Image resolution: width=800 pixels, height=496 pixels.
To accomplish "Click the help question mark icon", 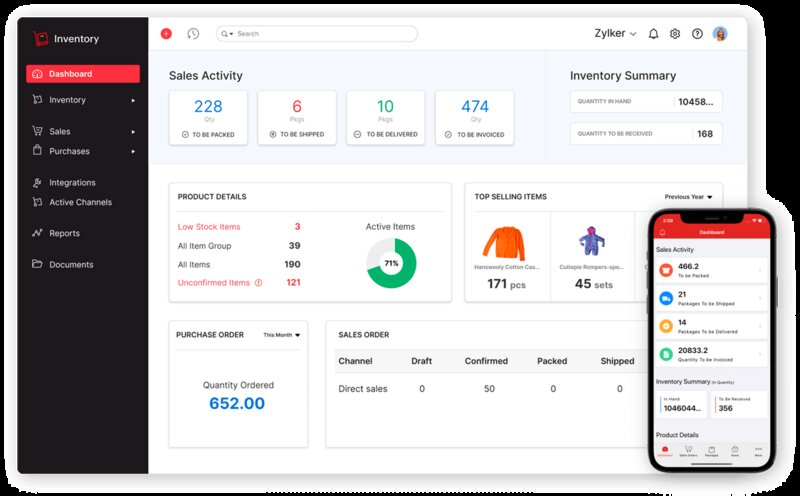I will [x=697, y=34].
